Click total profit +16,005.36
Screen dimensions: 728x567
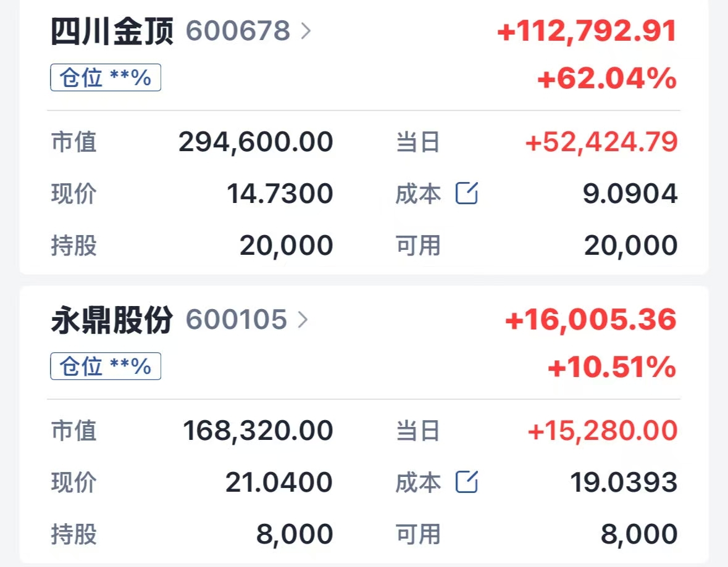click(x=591, y=320)
